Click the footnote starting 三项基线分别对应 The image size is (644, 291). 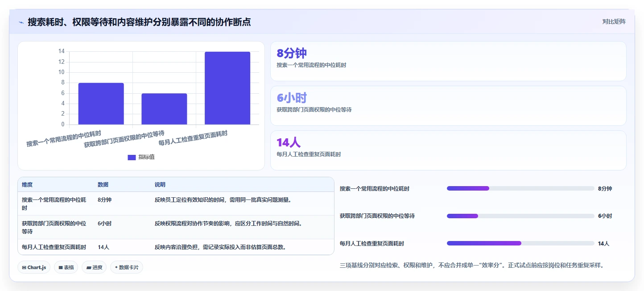pyautogui.click(x=472, y=266)
